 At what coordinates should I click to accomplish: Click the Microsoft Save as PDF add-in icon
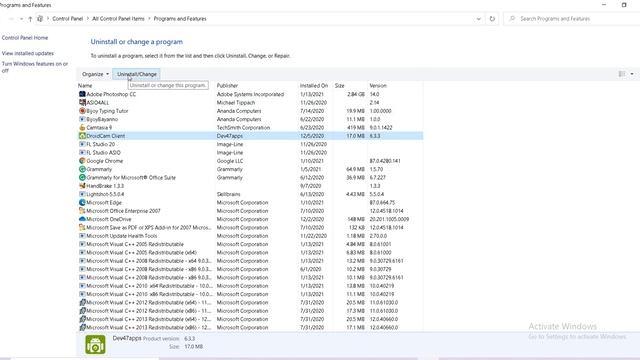click(x=82, y=228)
